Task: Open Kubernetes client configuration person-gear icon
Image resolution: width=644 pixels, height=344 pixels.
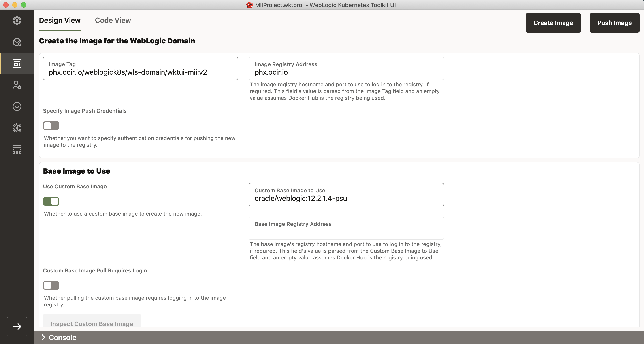Action: (17, 85)
